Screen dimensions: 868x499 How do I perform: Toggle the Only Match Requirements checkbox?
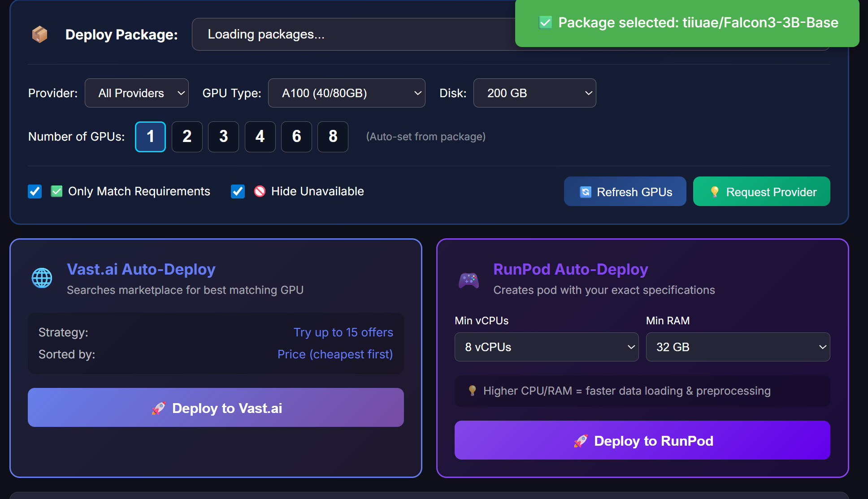(x=35, y=191)
